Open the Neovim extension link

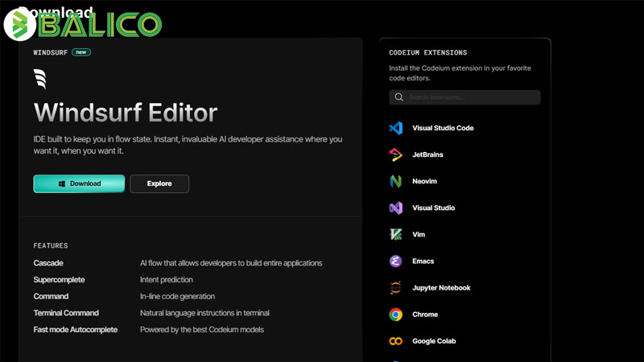click(424, 182)
